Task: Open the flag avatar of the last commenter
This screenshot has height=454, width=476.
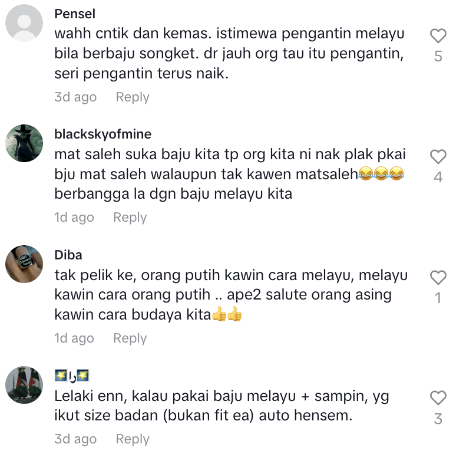Action: point(24,384)
